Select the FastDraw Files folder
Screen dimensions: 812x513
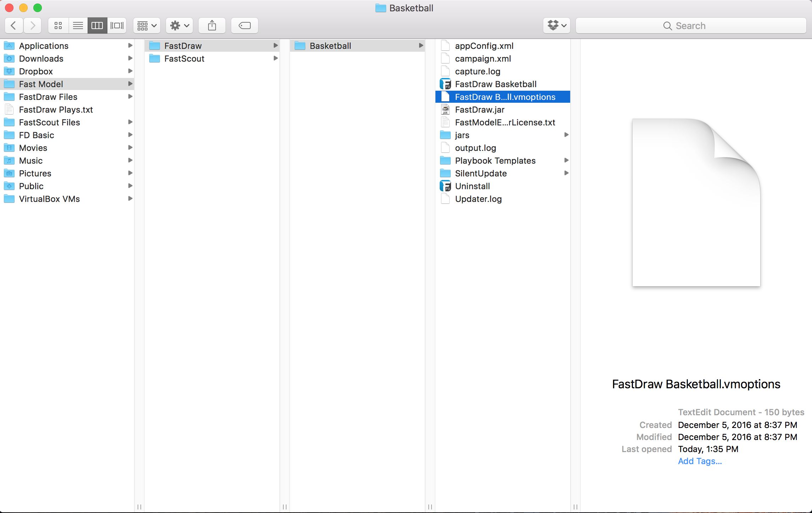click(67, 97)
